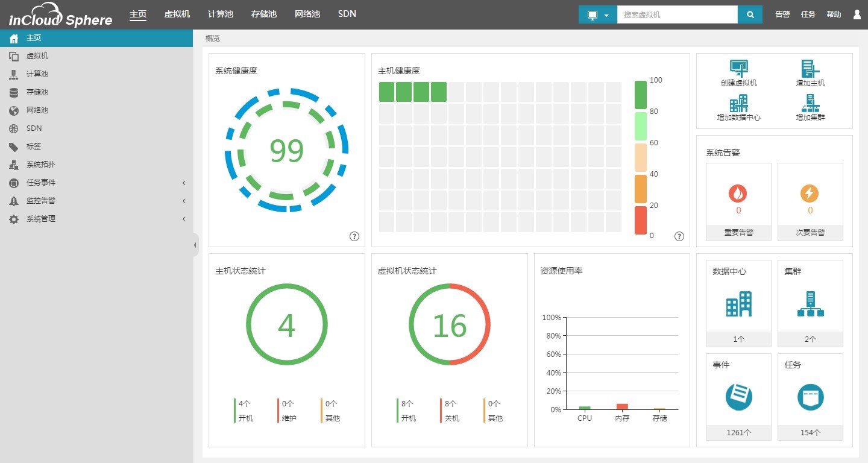The width and height of the screenshot is (868, 463).
Task: Click the Help (帮助) link in header
Action: [834, 14]
